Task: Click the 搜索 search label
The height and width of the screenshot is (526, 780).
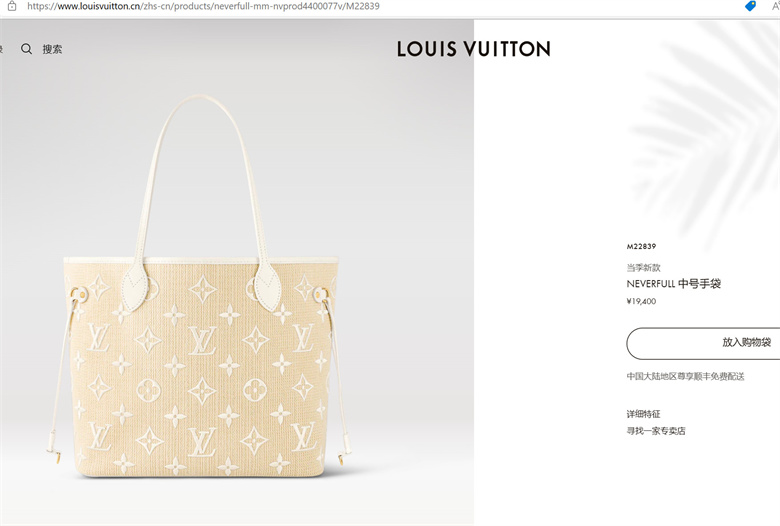Action: tap(52, 49)
